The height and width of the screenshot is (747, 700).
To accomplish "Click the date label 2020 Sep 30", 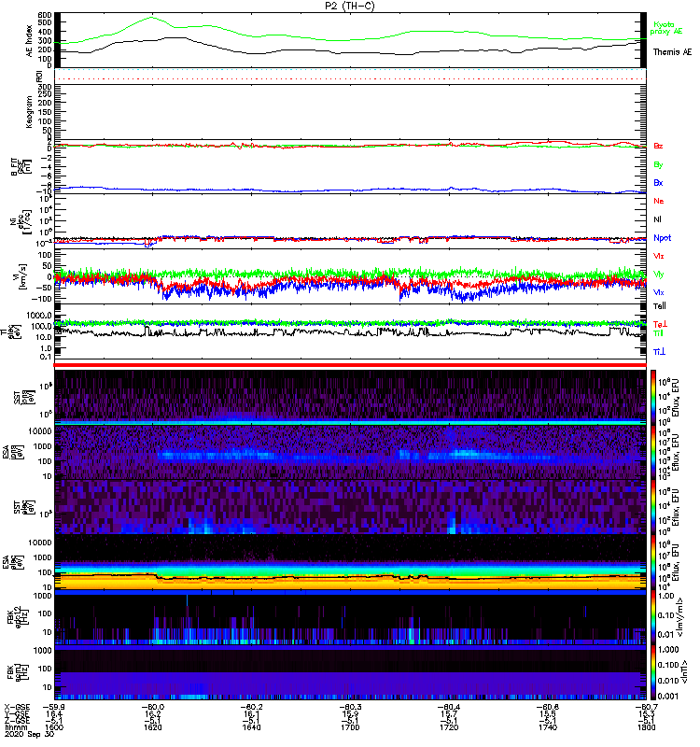I will (29, 734).
